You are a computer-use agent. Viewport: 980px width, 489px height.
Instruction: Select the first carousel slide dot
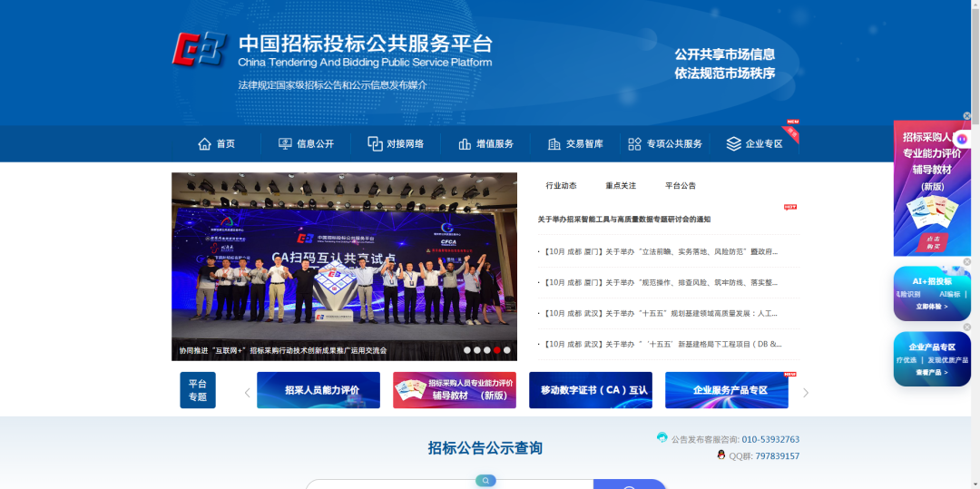pyautogui.click(x=467, y=350)
